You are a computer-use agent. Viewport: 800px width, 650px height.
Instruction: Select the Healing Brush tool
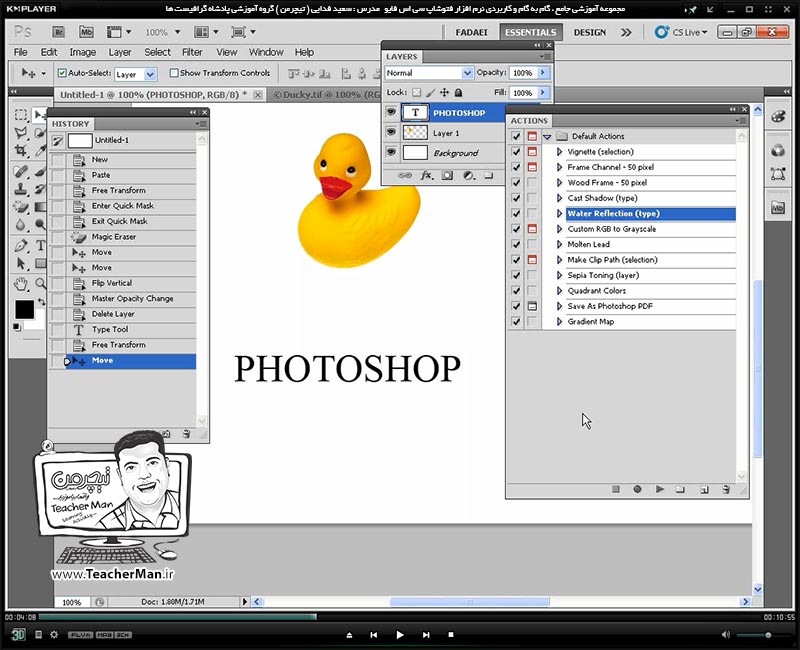21,171
